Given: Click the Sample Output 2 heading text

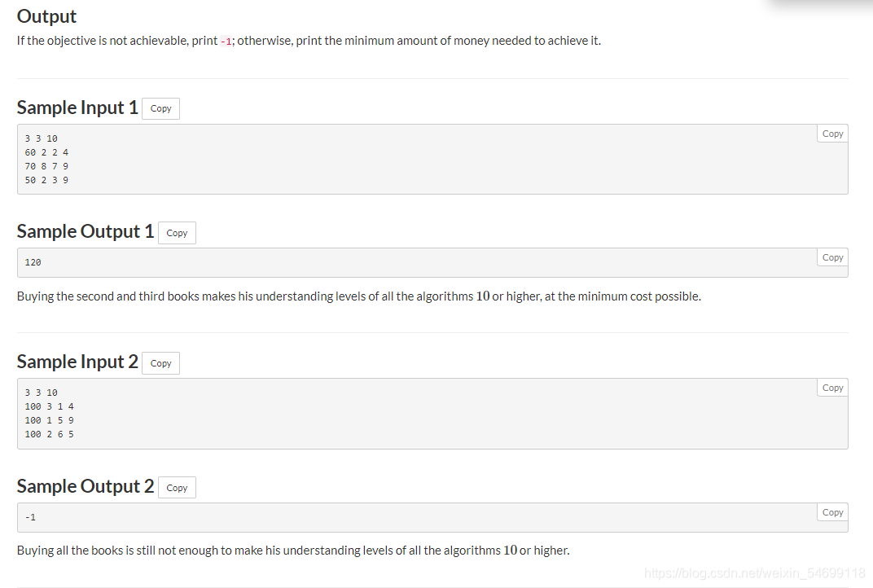Looking at the screenshot, I should 86,486.
